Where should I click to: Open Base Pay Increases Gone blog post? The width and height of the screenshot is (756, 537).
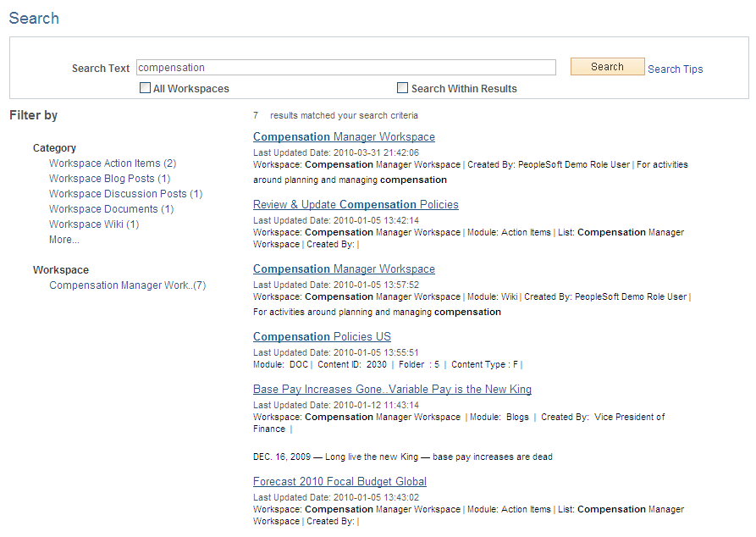pos(392,389)
